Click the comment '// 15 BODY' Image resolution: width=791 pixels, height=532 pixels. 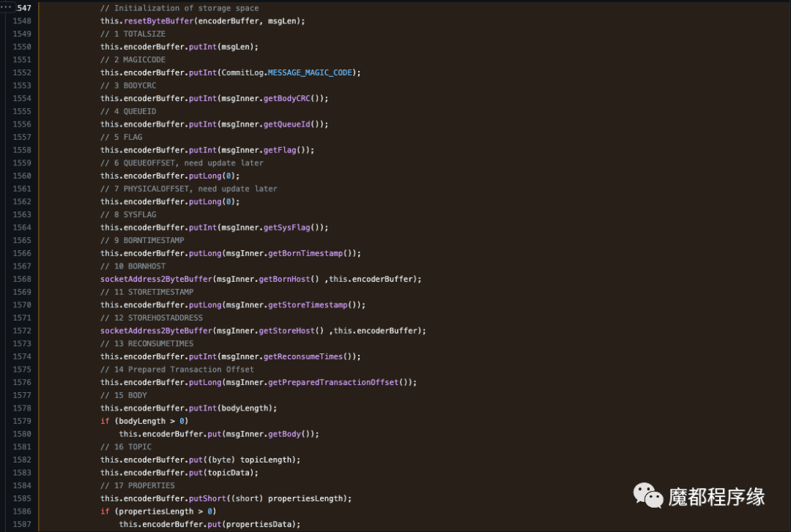coord(124,395)
